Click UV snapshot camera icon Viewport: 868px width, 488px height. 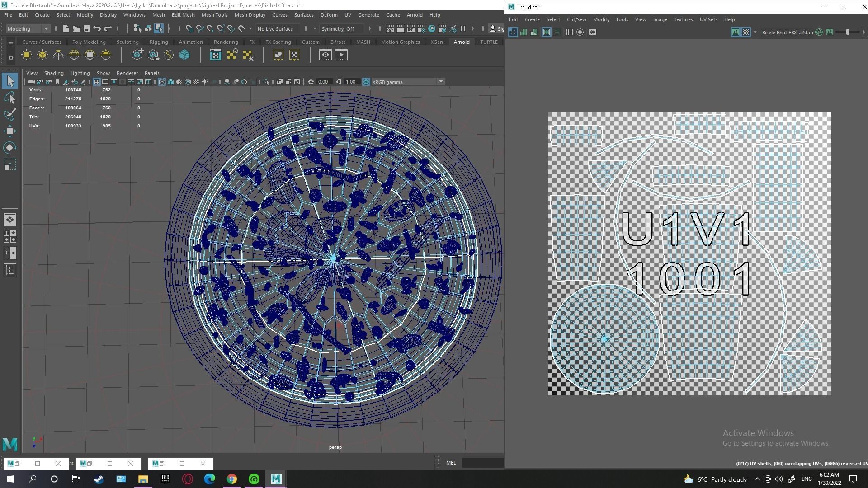tap(593, 32)
